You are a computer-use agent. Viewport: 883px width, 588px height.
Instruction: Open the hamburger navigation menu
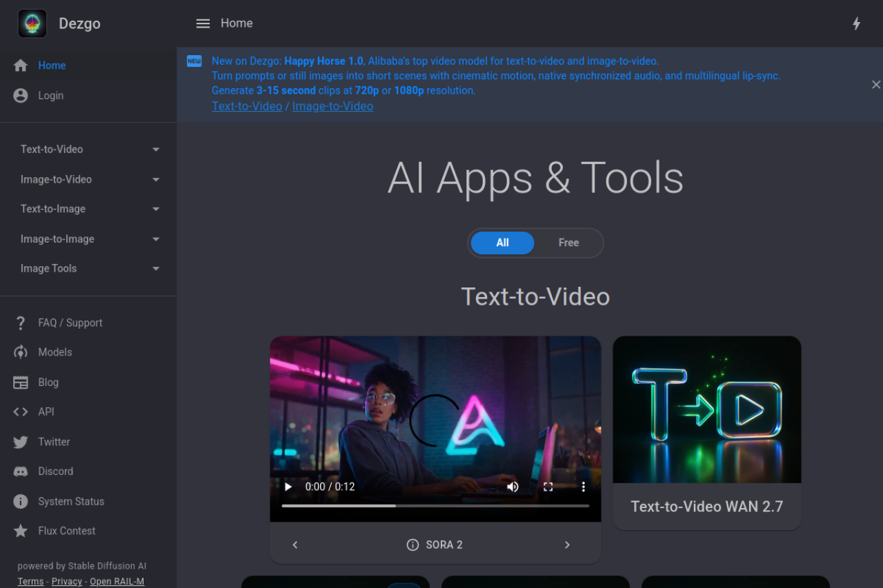(x=203, y=23)
